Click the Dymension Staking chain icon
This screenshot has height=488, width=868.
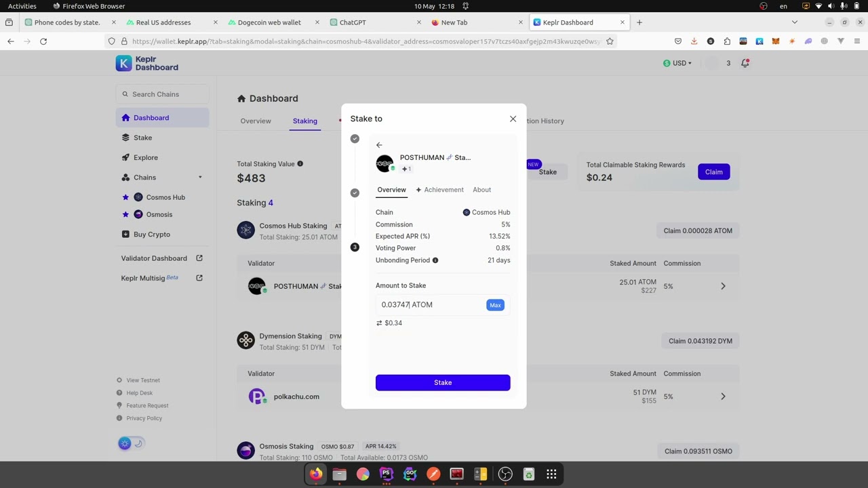(x=245, y=340)
